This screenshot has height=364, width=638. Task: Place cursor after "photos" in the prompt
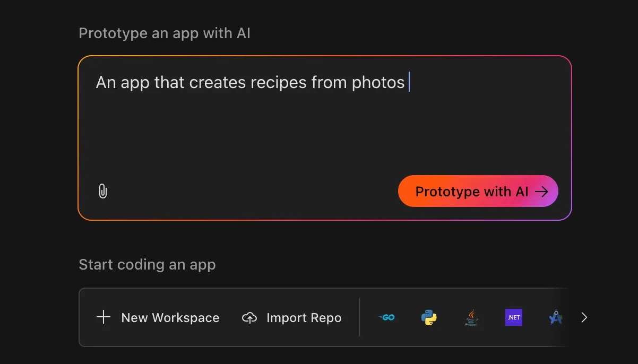(407, 83)
